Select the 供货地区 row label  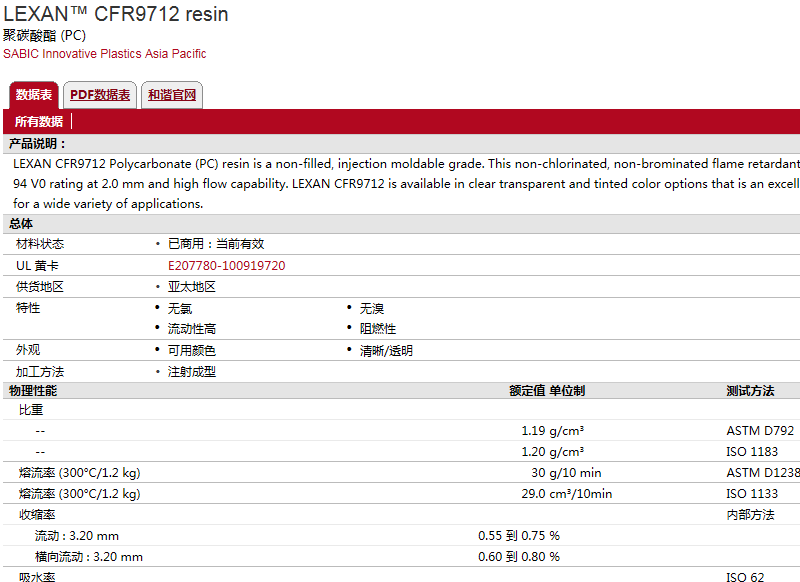pyautogui.click(x=40, y=287)
